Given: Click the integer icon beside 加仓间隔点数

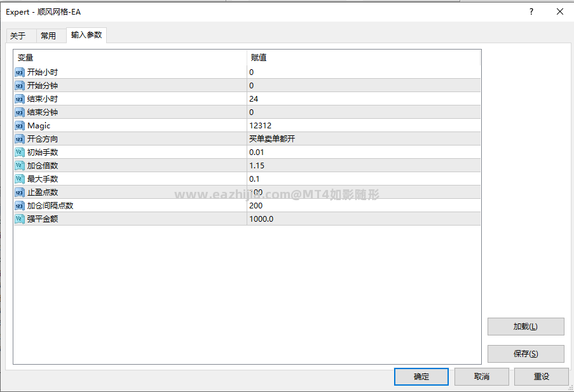Looking at the screenshot, I should click(x=20, y=206).
